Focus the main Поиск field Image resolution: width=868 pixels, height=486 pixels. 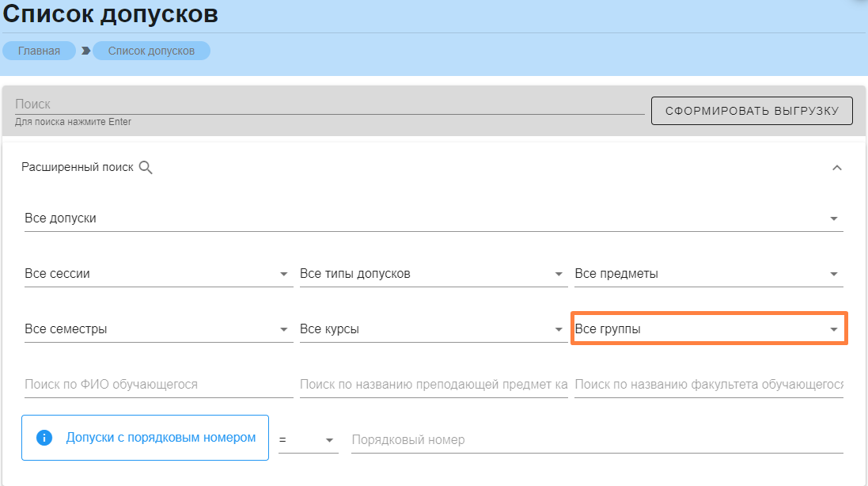pos(328,104)
